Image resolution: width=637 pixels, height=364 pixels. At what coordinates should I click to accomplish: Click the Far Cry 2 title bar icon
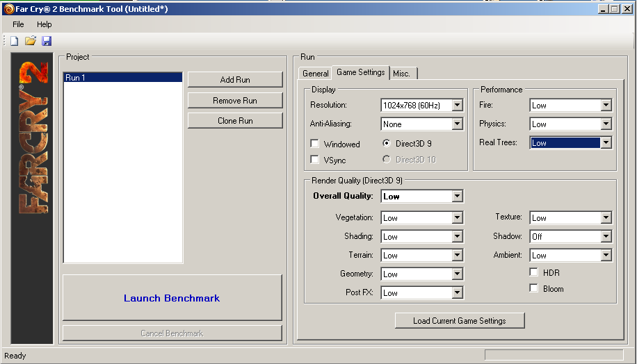tap(9, 9)
